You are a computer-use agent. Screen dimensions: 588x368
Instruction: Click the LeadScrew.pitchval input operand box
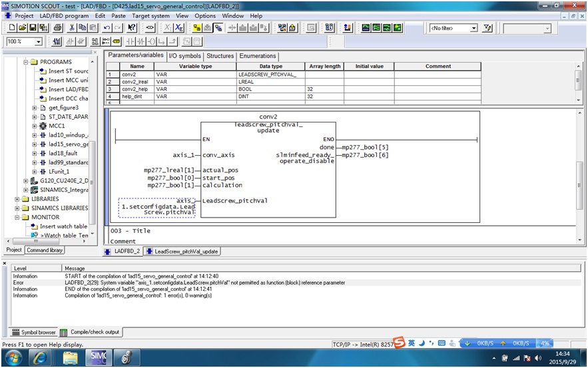click(x=156, y=207)
